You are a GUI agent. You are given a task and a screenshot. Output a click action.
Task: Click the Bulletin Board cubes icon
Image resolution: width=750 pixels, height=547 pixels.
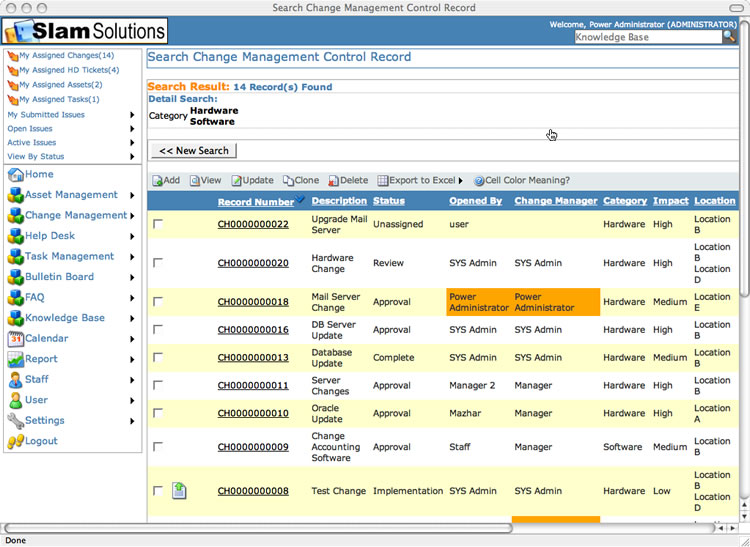point(15,277)
